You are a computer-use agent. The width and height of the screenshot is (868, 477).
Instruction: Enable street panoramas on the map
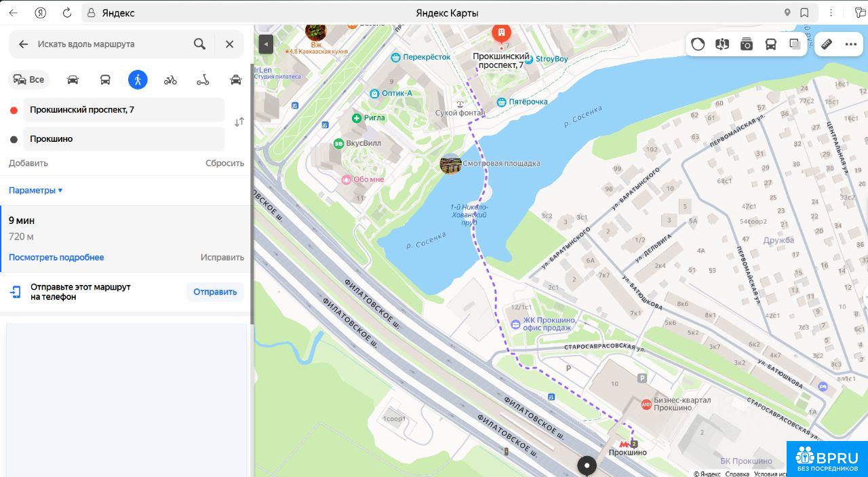coord(722,44)
